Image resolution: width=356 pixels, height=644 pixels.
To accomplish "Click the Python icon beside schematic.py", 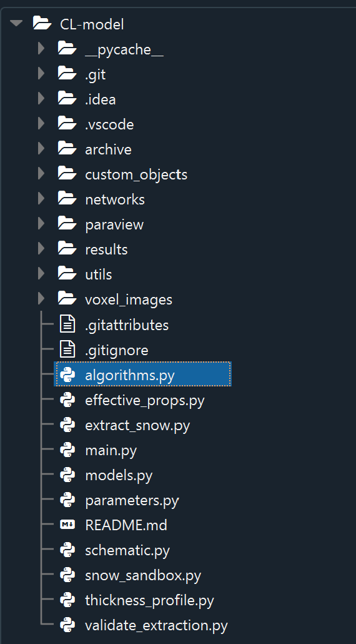I will coord(67,550).
